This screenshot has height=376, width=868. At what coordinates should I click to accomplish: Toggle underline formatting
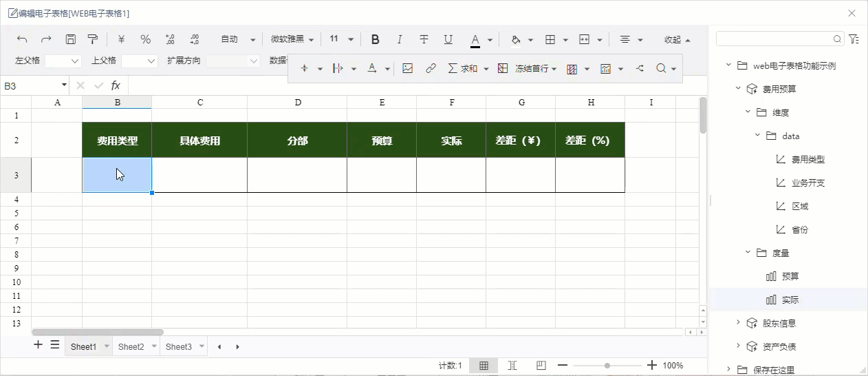point(448,39)
